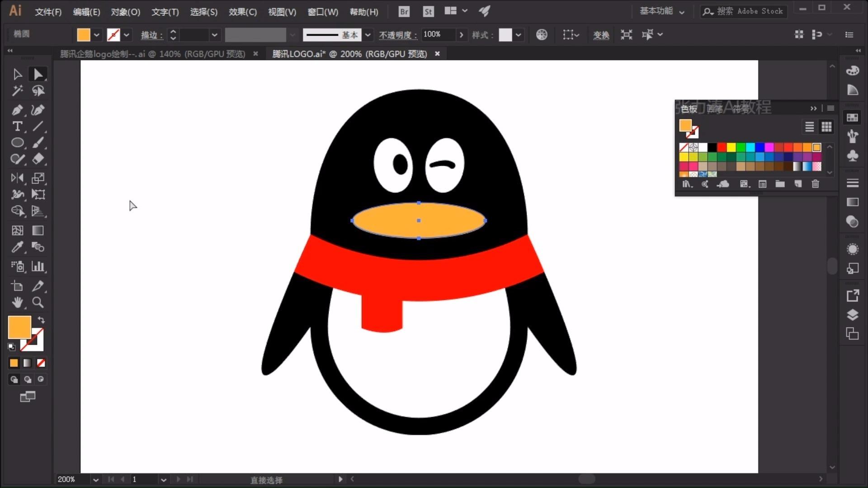Select the Pen tool
Image resolution: width=868 pixels, height=488 pixels.
point(17,110)
